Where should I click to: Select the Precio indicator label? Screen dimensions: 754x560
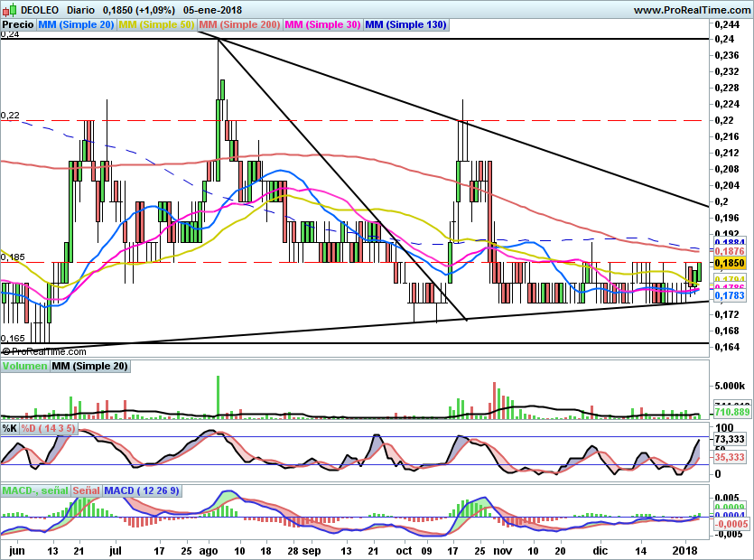coord(18,25)
